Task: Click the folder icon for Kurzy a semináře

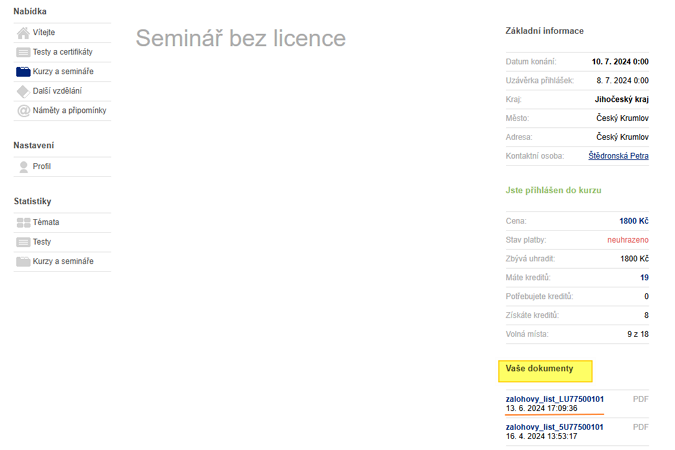Action: (24, 72)
